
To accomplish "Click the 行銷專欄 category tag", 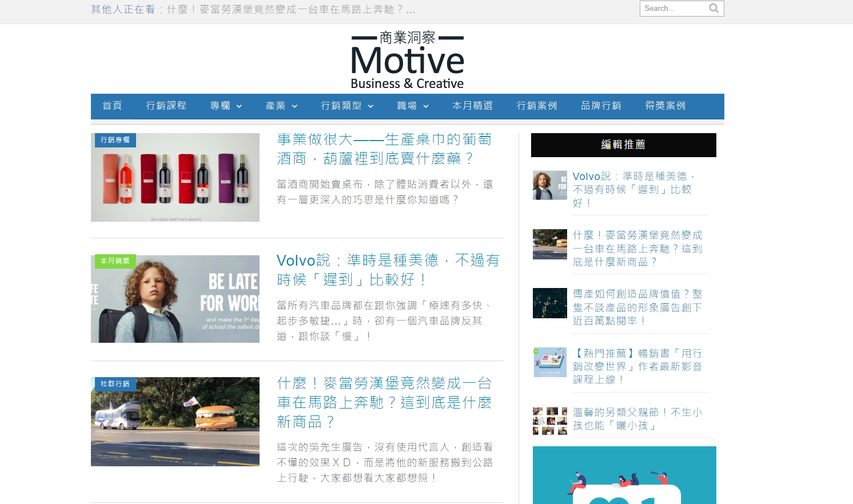I will pos(115,140).
